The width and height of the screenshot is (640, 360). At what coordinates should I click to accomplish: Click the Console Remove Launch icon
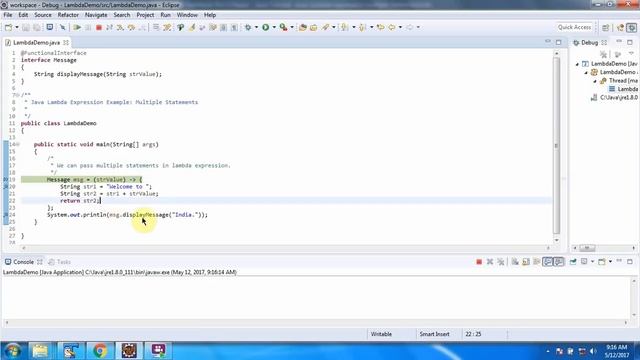[x=490, y=262]
